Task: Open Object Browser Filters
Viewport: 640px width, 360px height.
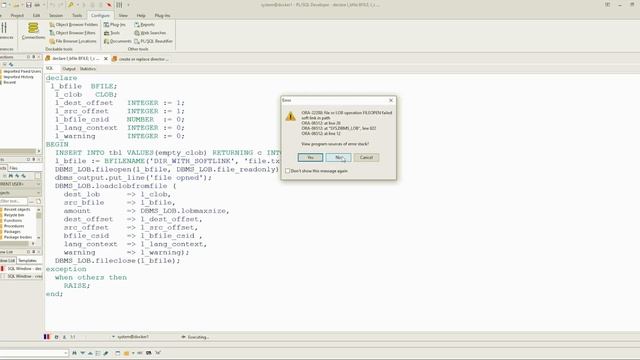Action: [73, 33]
